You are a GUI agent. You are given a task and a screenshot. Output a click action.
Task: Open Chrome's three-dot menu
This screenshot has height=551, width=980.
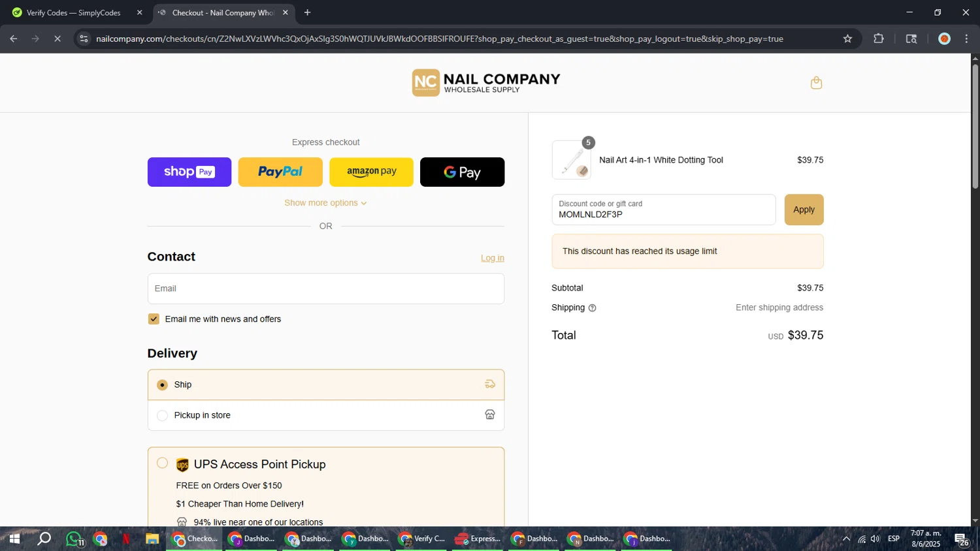point(966,39)
